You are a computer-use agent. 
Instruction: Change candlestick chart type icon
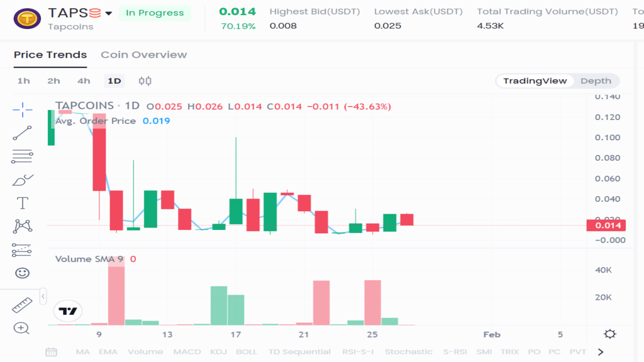(x=145, y=81)
